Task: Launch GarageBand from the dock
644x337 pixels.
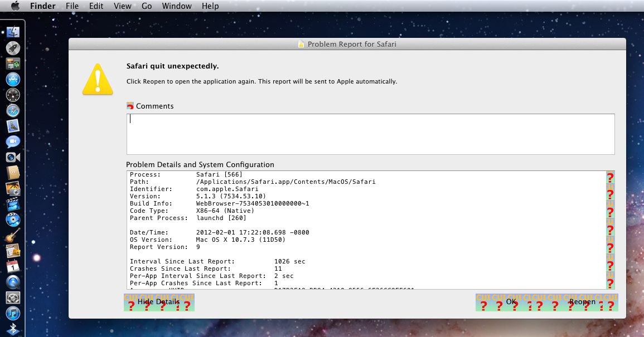Action: [13, 235]
